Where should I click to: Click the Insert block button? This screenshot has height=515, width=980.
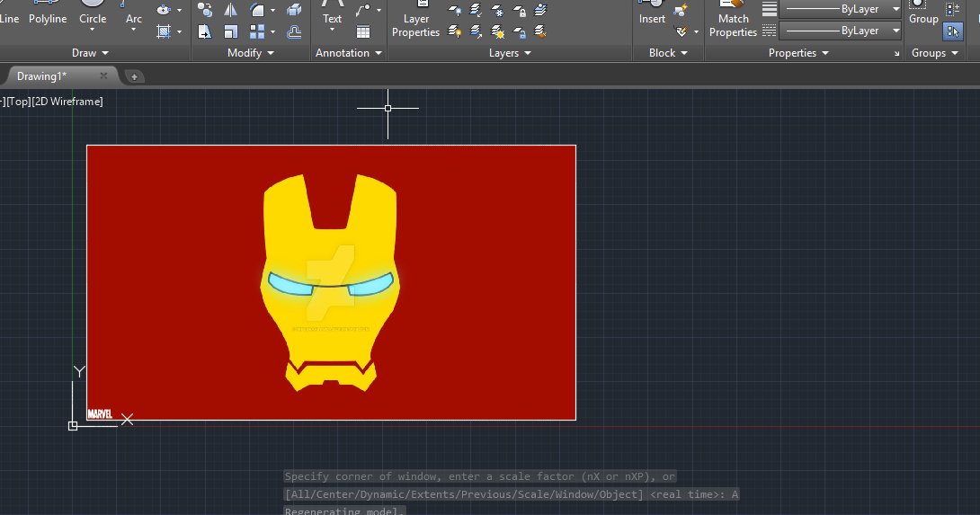coord(652,14)
